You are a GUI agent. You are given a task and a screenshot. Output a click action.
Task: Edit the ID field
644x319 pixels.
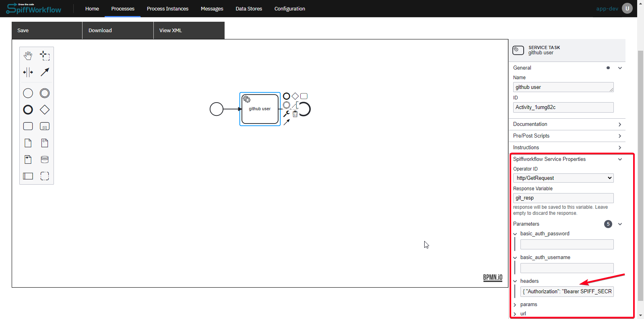click(563, 107)
